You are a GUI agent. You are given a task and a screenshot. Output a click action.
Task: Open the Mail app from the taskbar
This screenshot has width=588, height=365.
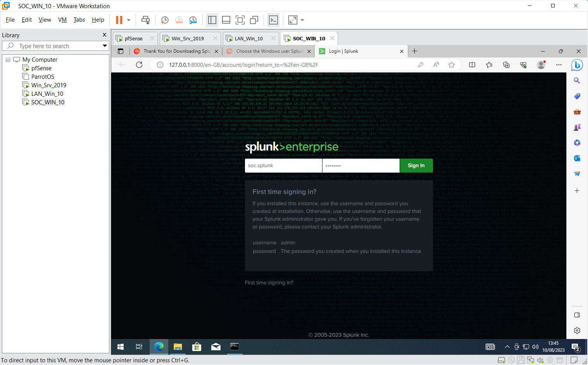pyautogui.click(x=216, y=347)
